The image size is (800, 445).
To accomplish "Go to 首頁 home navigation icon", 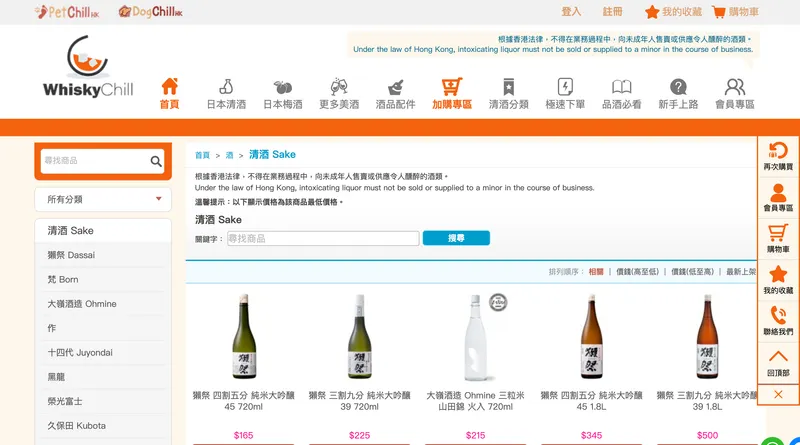I will (169, 93).
